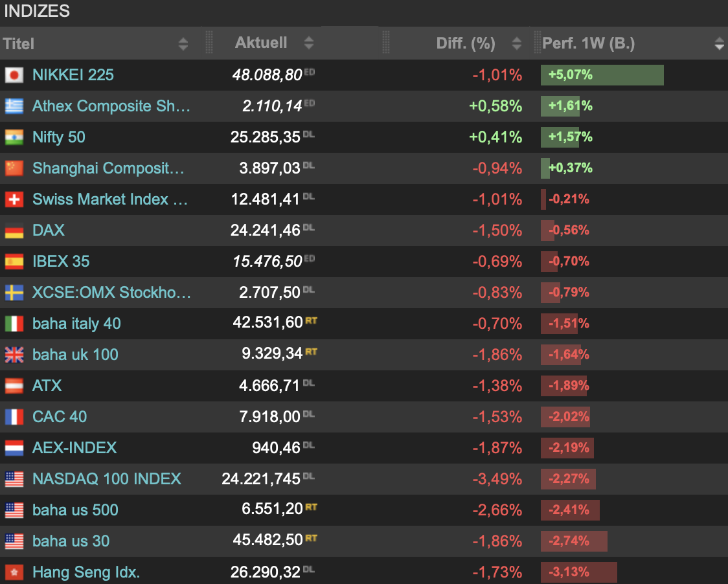Screen dimensions: 728x584
Task: Open the NASDAQ 100 INDEX link
Action: tap(107, 479)
